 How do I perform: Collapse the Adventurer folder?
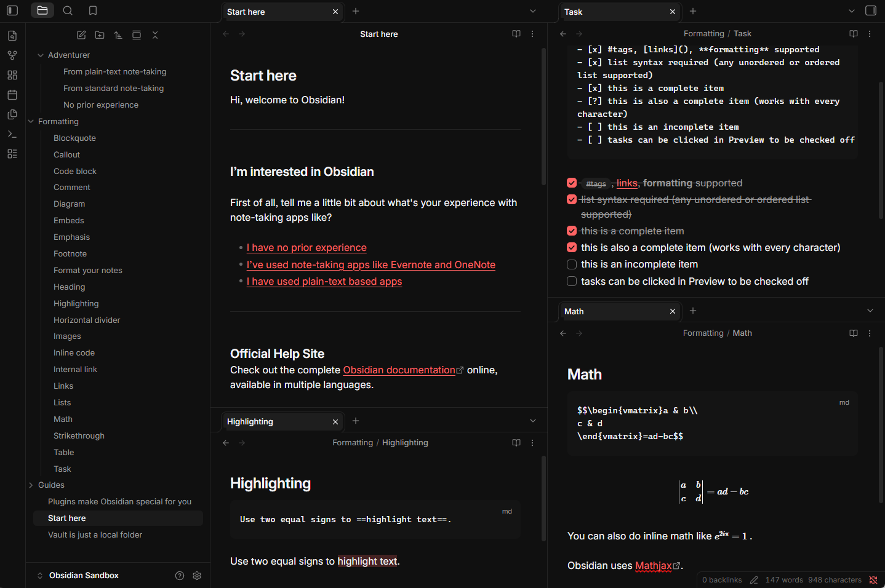pyautogui.click(x=41, y=55)
